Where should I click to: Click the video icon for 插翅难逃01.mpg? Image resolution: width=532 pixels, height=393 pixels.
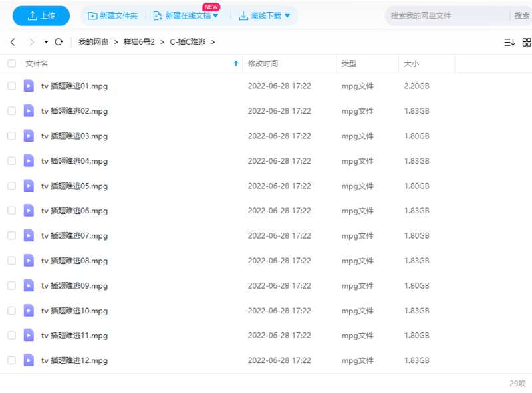tap(29, 86)
